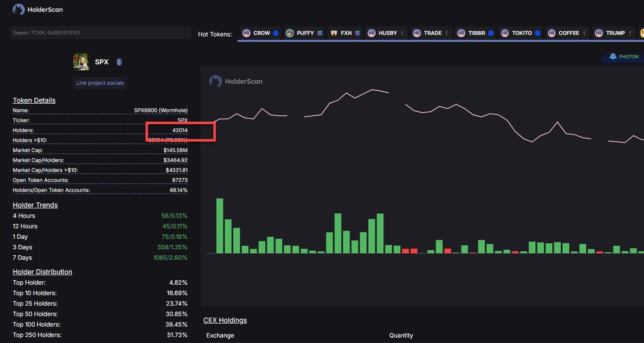Click the CEX Holdings heading

225,320
